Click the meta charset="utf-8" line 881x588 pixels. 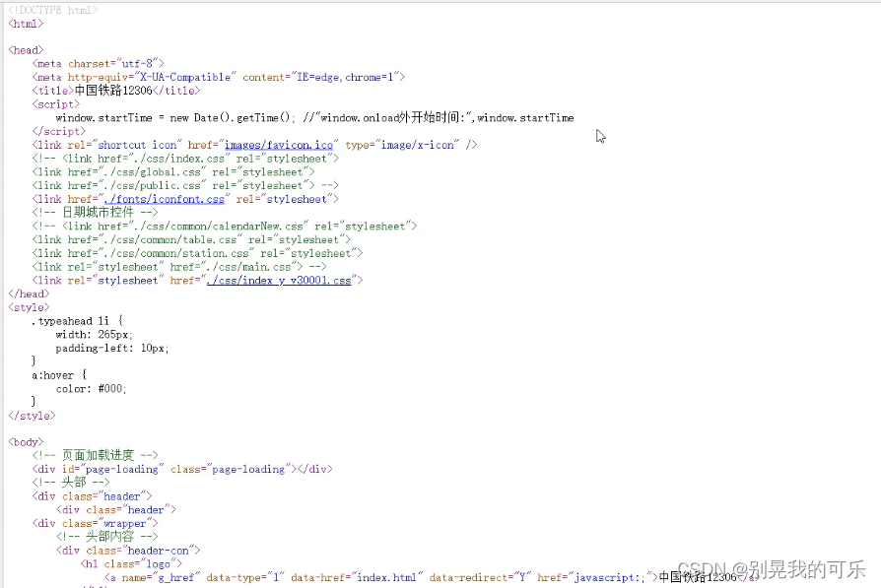point(98,63)
